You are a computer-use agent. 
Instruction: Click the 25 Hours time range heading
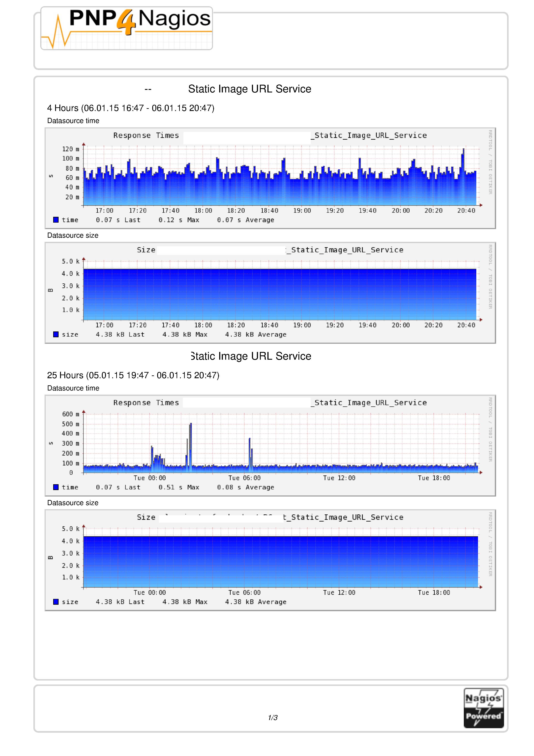[133, 375]
